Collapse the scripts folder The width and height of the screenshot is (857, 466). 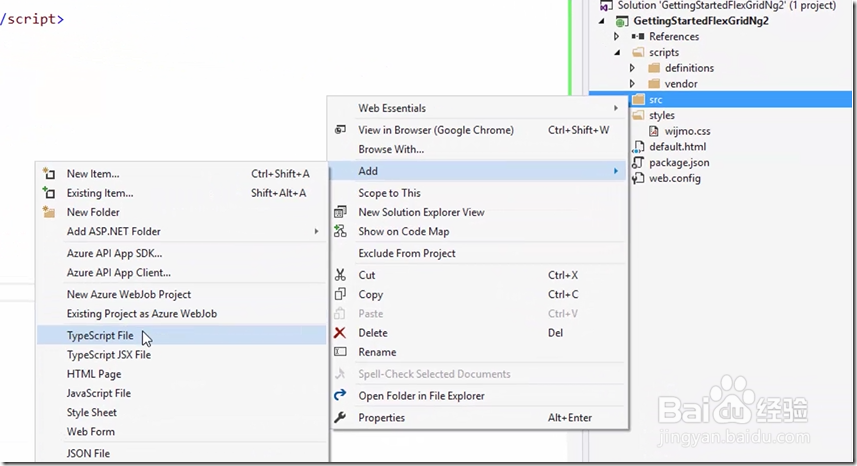click(x=618, y=52)
